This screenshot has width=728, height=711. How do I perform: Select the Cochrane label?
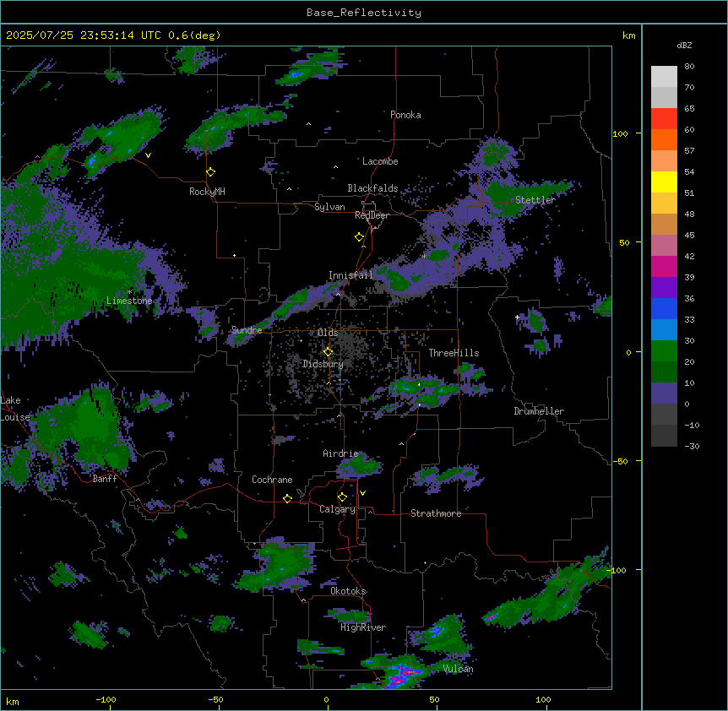point(272,480)
